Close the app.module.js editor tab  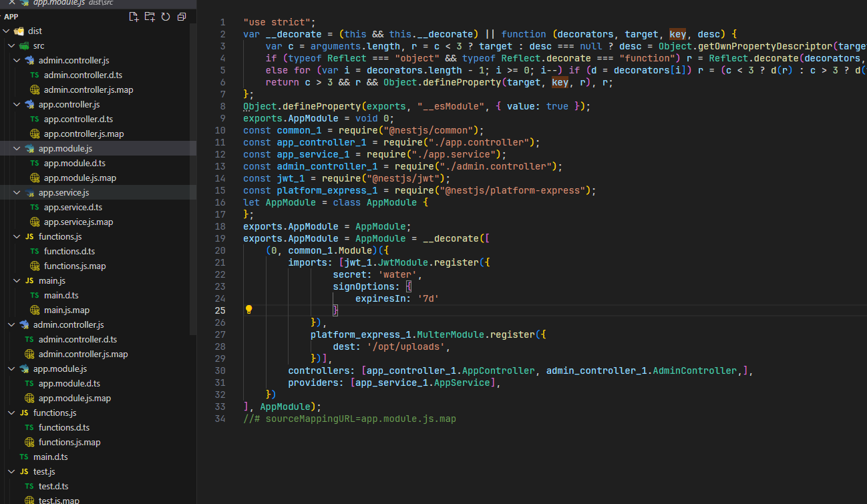pyautogui.click(x=11, y=3)
